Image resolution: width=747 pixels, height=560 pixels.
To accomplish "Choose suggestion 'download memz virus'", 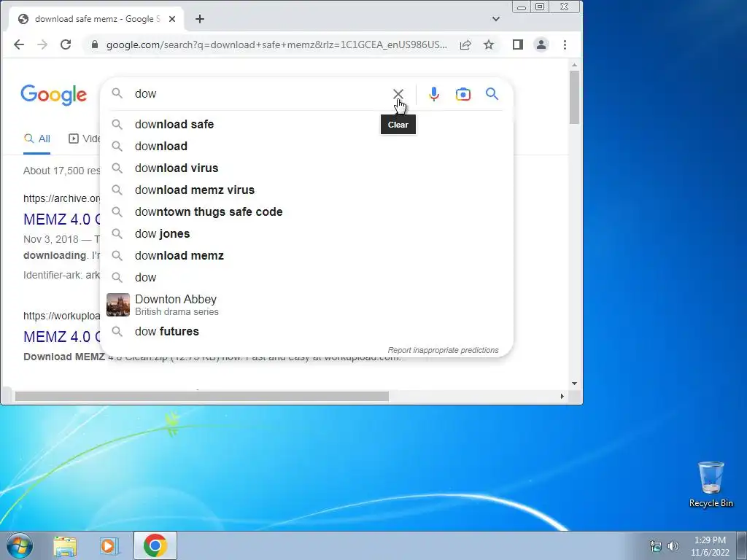I will 307,190.
